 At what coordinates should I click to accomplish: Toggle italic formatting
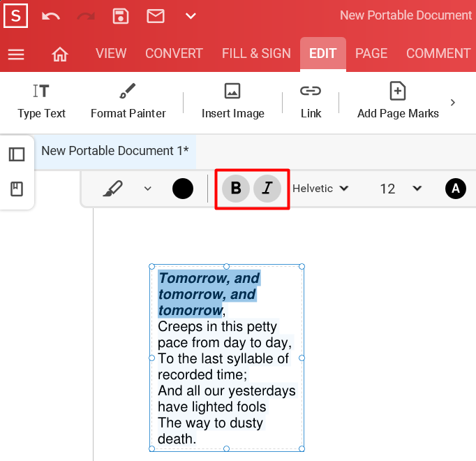click(267, 189)
